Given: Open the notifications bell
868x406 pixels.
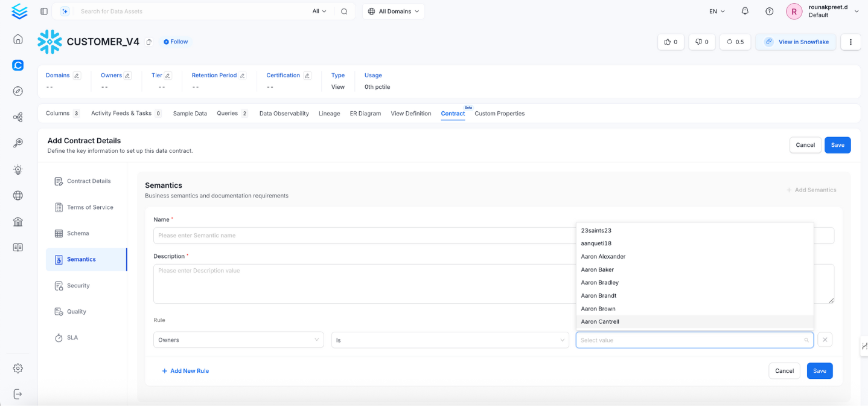Looking at the screenshot, I should 744,10.
